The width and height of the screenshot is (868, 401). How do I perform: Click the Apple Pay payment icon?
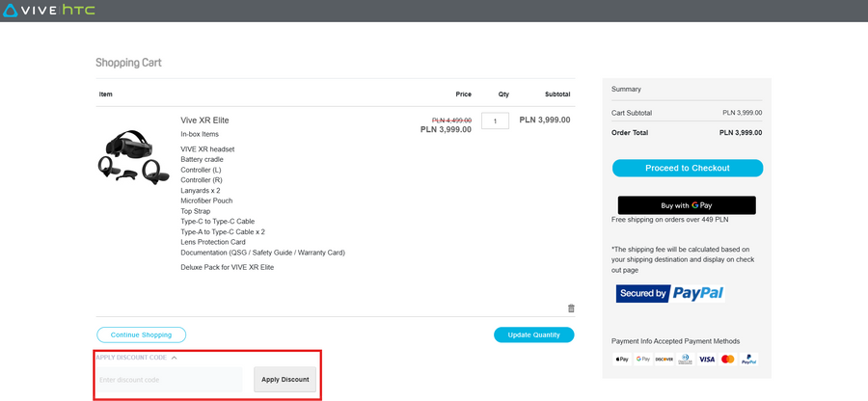[622, 359]
